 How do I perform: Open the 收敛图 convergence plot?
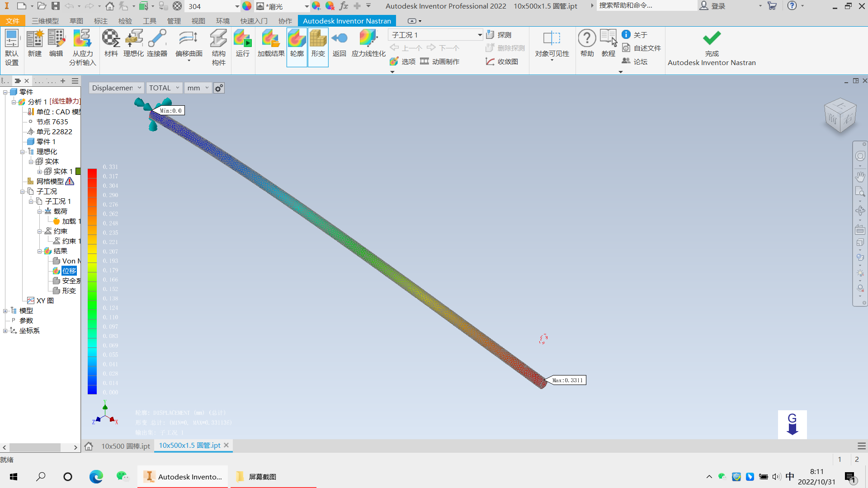coord(502,61)
